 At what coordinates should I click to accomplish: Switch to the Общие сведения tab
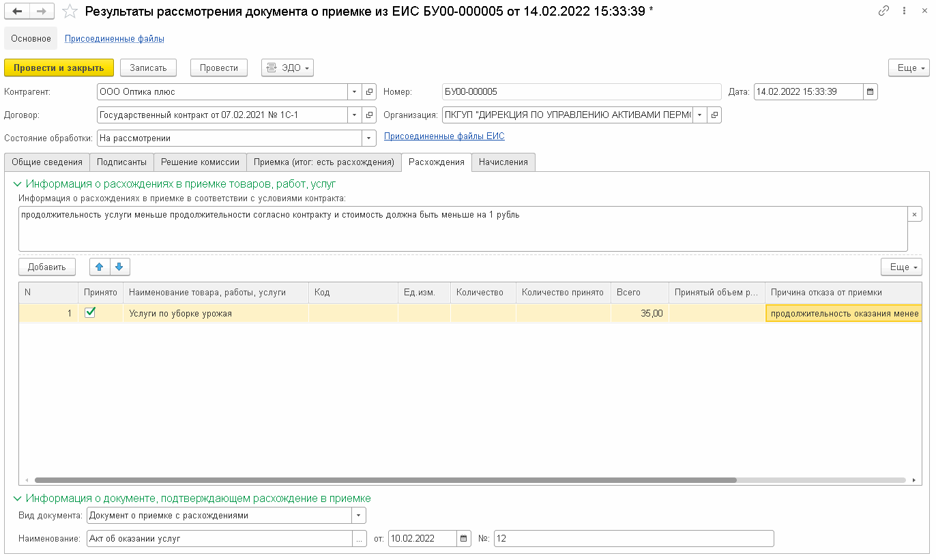coord(47,162)
